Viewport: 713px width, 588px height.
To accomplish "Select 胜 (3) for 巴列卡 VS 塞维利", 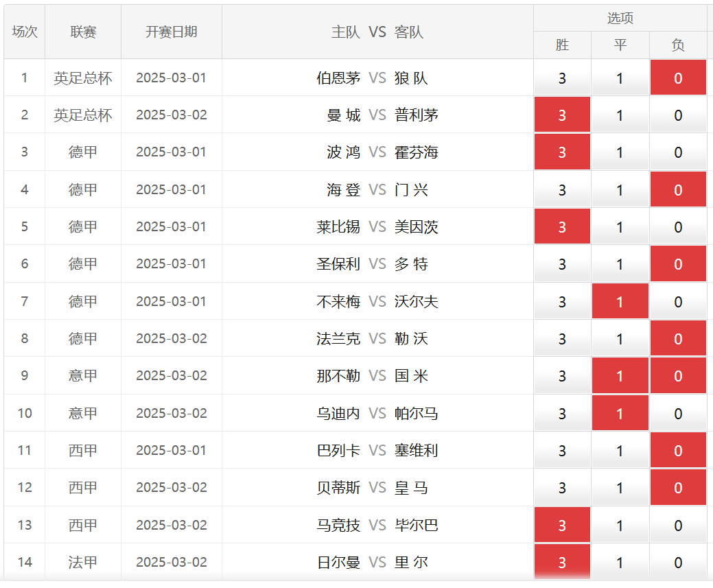I will click(x=562, y=450).
